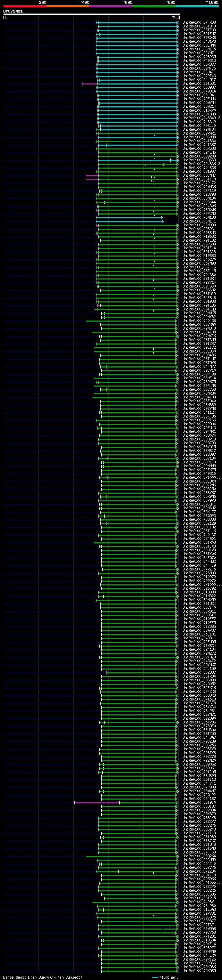Click hit label UniRef100_Q8LHN4
Image resolution: width=222 pixels, height=980 pixels.
point(199,45)
